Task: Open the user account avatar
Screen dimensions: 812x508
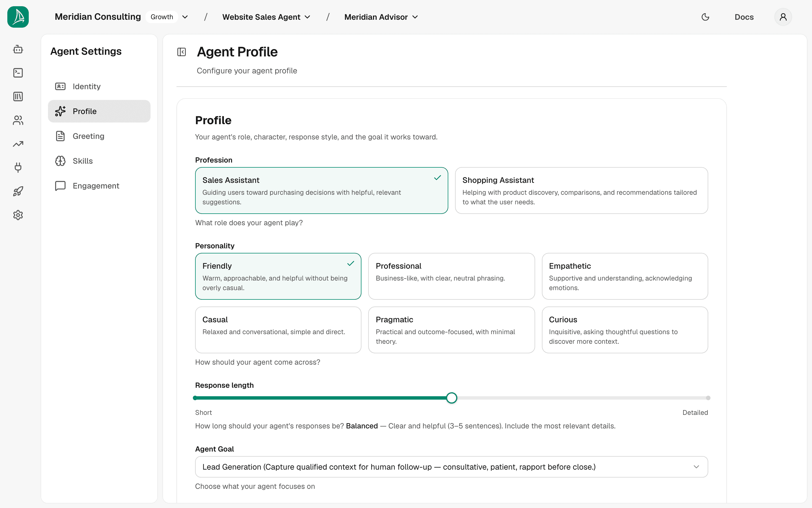Action: point(783,17)
